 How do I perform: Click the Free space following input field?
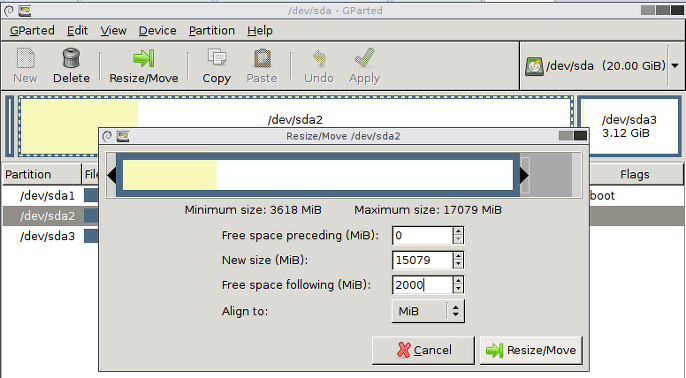(423, 285)
